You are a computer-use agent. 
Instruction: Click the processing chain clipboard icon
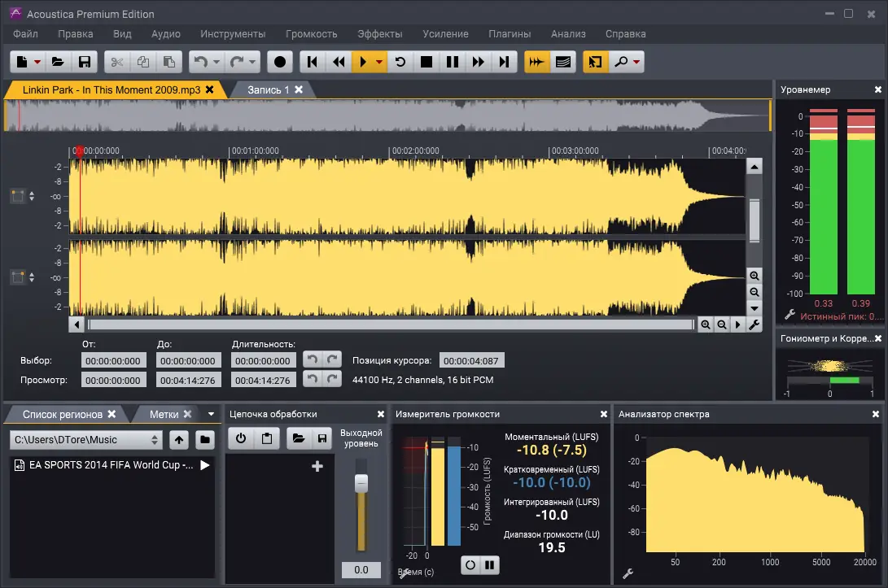click(267, 438)
